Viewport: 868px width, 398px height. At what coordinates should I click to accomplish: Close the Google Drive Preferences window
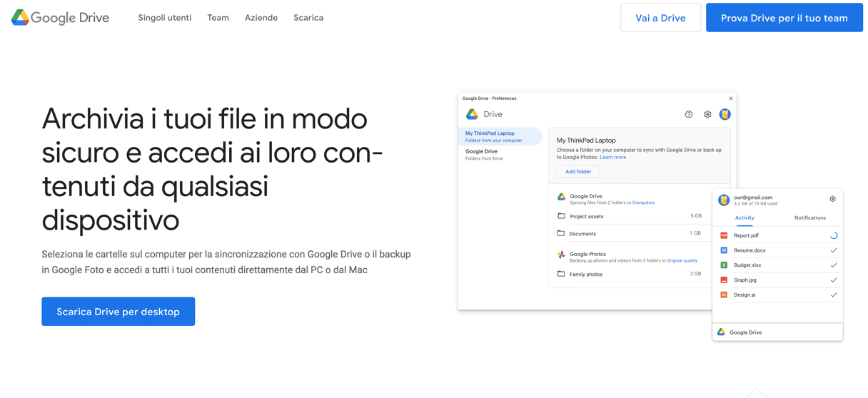point(730,98)
